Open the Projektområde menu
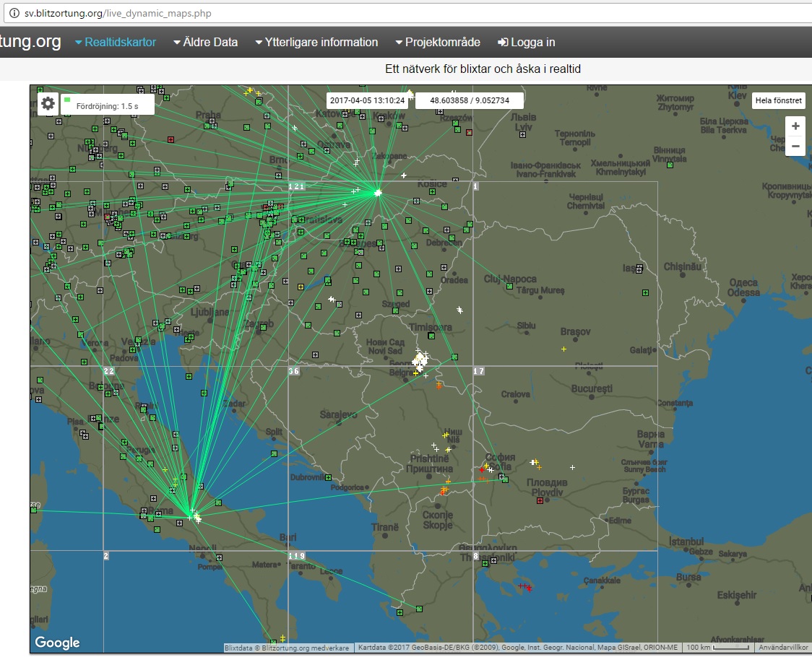The height and width of the screenshot is (657, 812). coord(438,43)
